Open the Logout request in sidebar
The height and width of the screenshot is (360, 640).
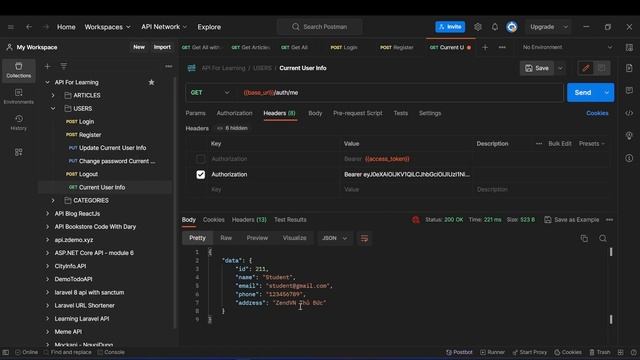tap(88, 174)
